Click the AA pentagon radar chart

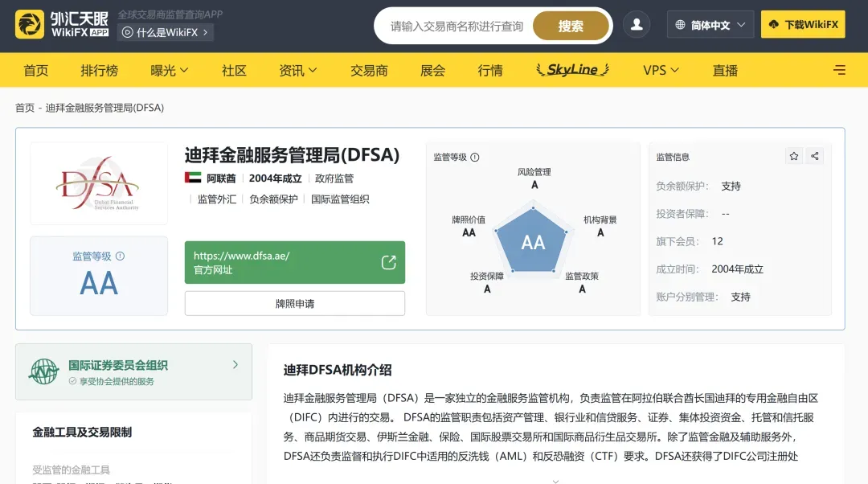pyautogui.click(x=532, y=241)
